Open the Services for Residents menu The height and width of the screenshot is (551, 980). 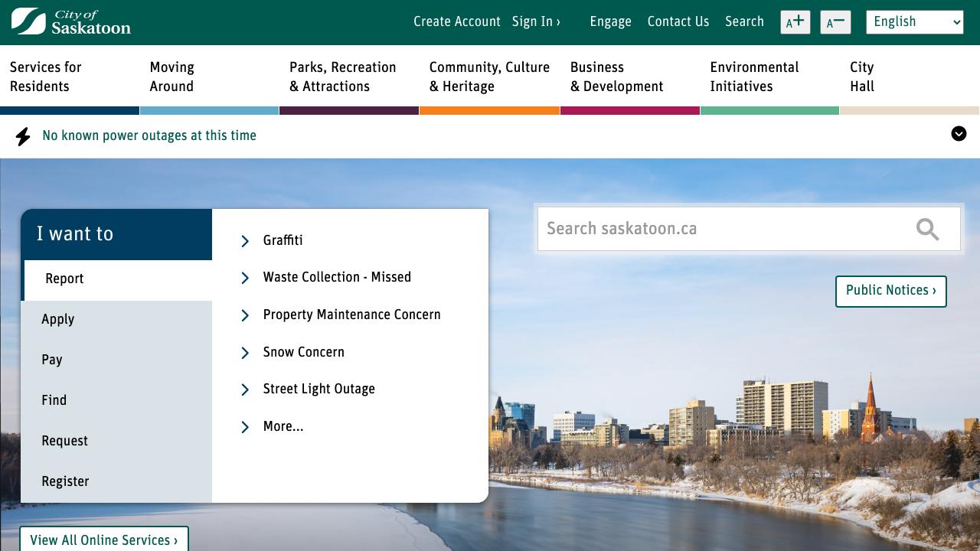tap(46, 77)
